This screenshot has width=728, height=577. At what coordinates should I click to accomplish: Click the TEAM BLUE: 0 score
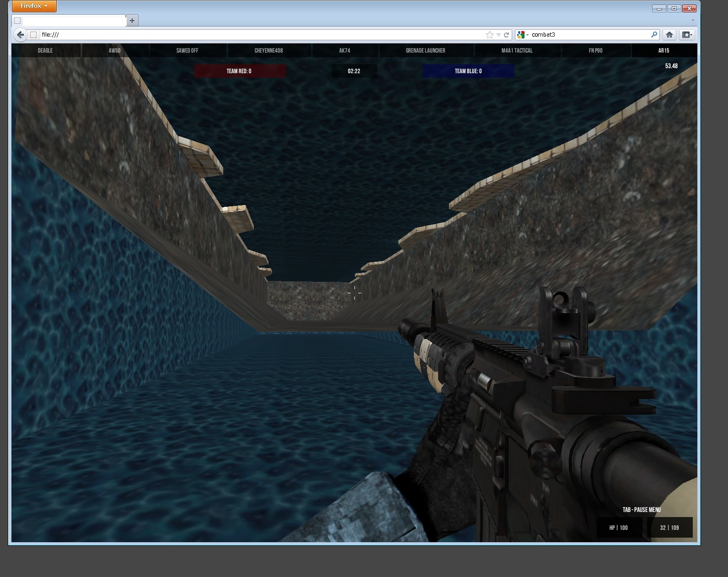(x=468, y=71)
